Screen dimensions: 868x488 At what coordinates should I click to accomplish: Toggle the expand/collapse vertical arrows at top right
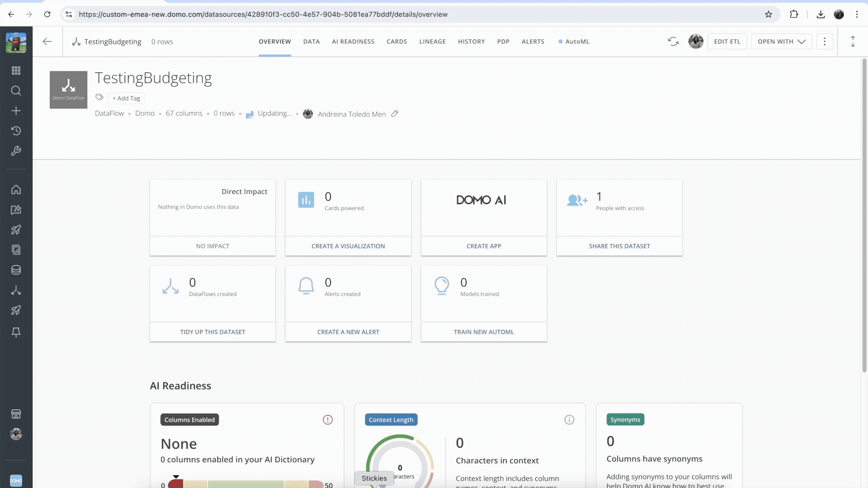[x=853, y=42]
